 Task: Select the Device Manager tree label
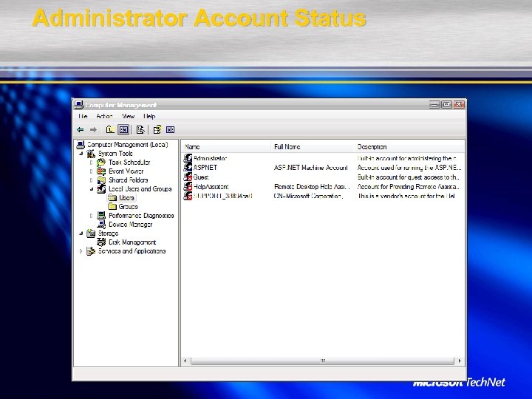pos(130,225)
